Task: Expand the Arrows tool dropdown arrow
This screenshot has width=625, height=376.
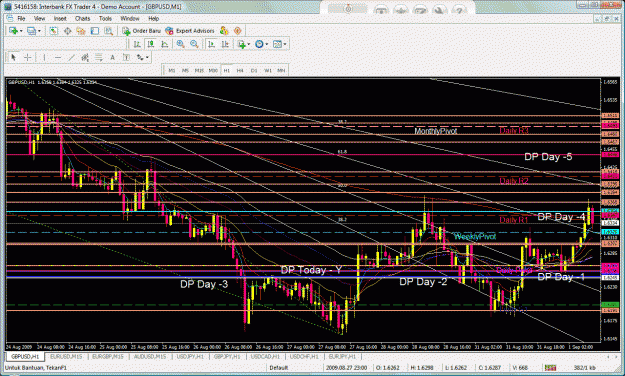Action: pos(147,58)
